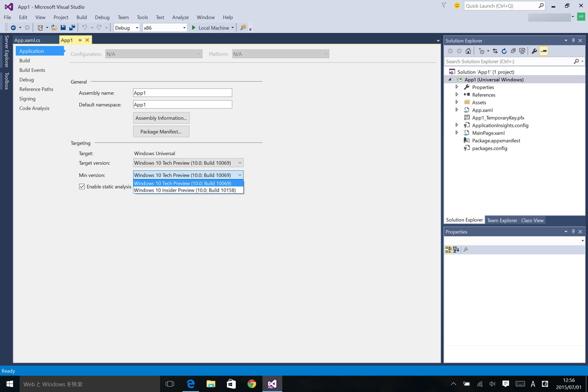
Task: Collapse All items in Solution Explorer
Action: [513, 51]
